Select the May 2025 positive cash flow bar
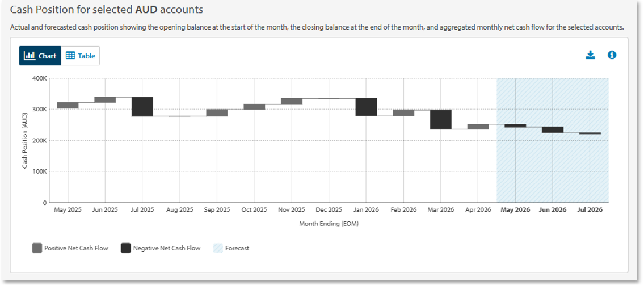Image resolution: width=644 pixels, height=285 pixels. coord(68,105)
